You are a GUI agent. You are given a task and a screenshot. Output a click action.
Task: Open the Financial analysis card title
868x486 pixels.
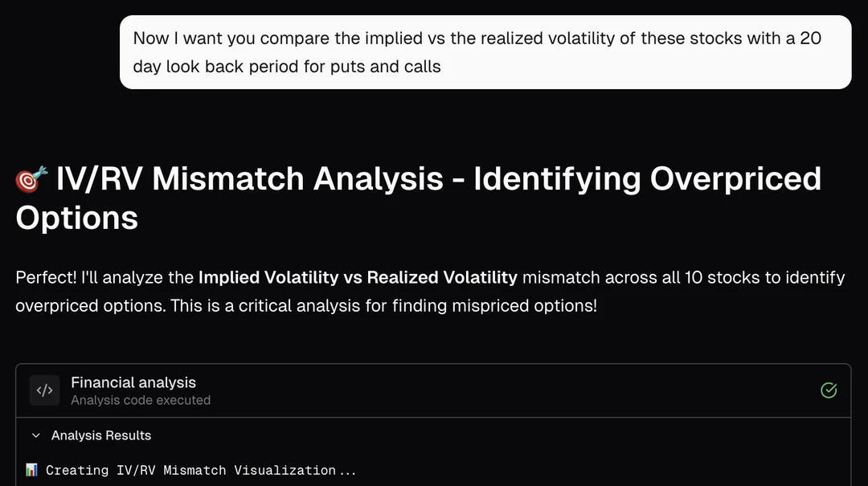133,382
